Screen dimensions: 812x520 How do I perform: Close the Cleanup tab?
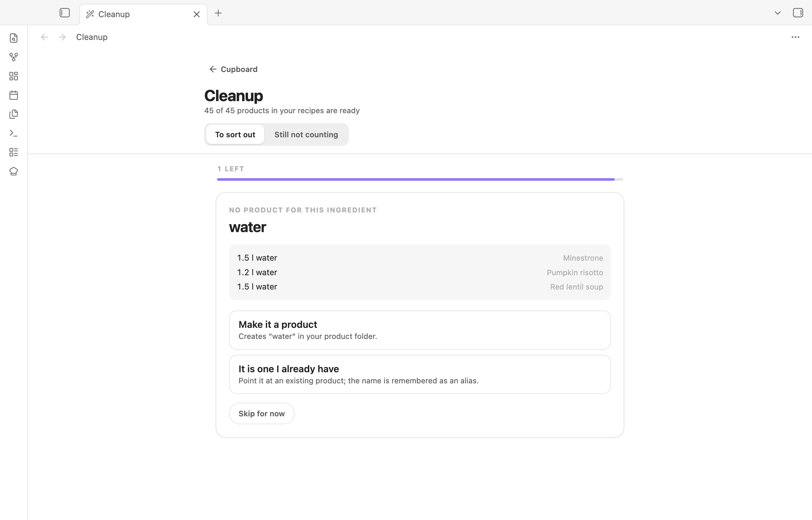(x=197, y=14)
